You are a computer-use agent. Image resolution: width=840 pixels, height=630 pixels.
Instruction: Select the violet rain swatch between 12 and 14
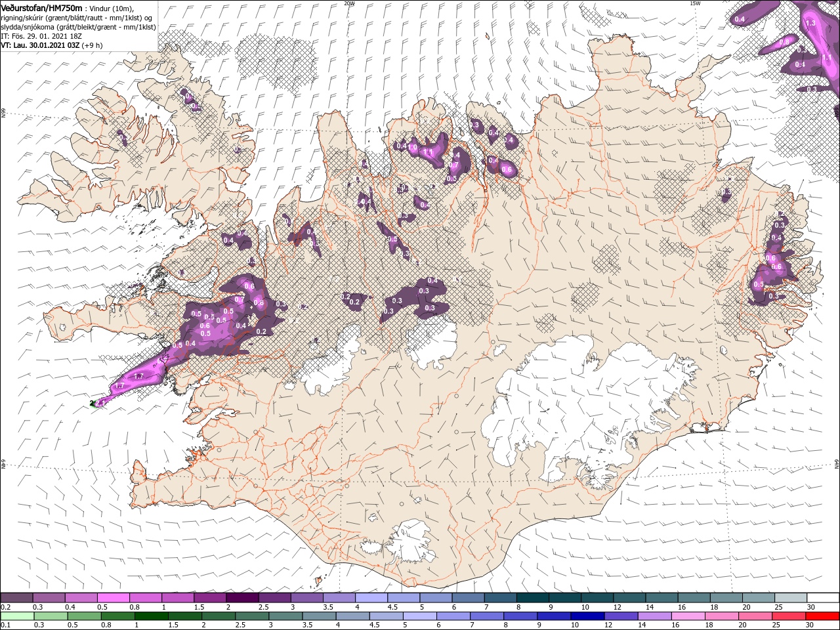tap(621, 616)
